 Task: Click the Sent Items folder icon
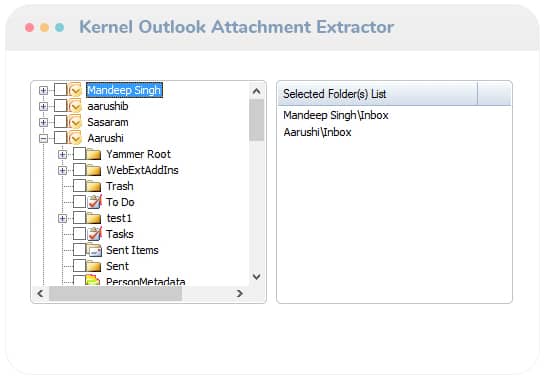(94, 250)
